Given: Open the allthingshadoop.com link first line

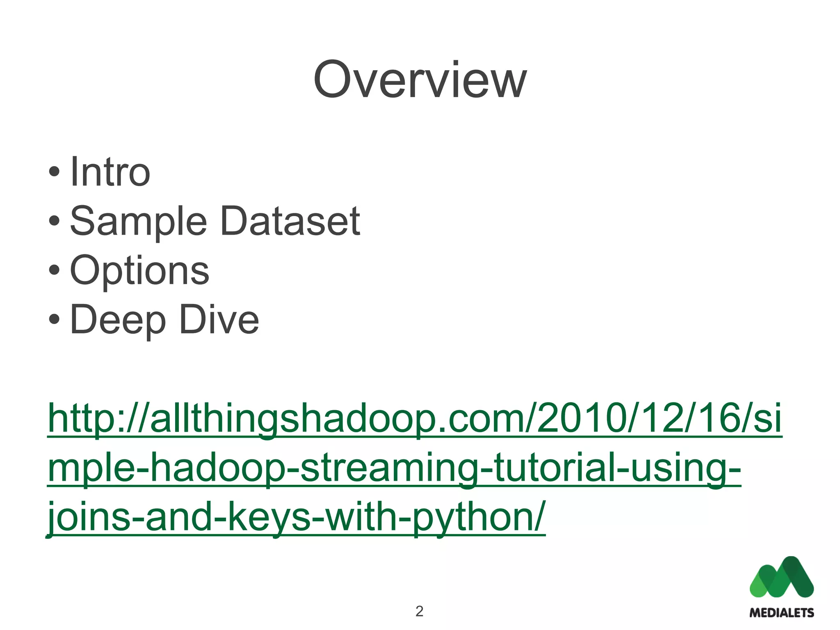Looking at the screenshot, I should pyautogui.click(x=415, y=419).
